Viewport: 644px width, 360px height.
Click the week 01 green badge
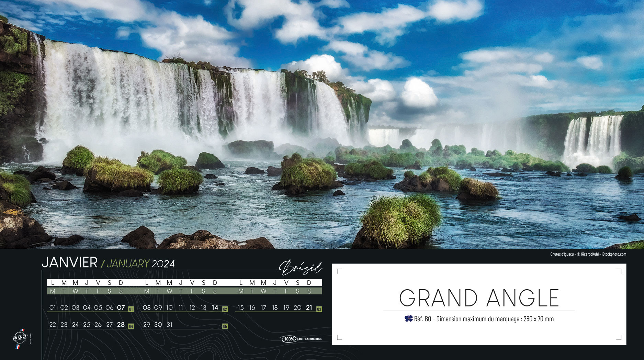(x=131, y=309)
